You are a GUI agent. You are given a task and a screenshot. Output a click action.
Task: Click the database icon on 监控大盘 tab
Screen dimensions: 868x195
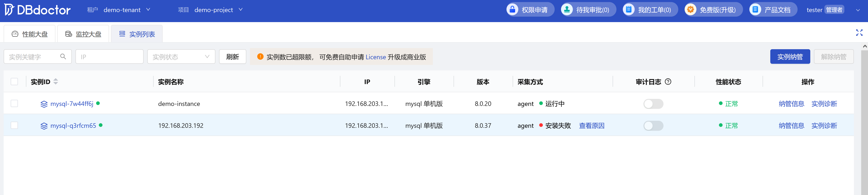[68, 34]
